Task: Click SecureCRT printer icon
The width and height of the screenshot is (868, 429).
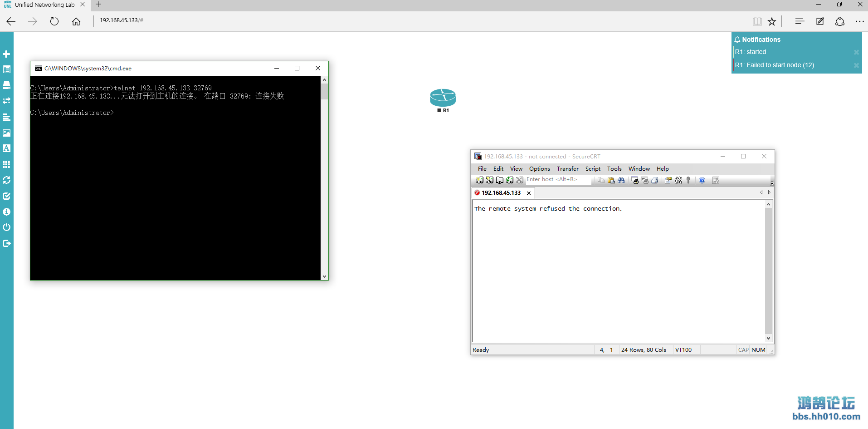Action: (655, 180)
